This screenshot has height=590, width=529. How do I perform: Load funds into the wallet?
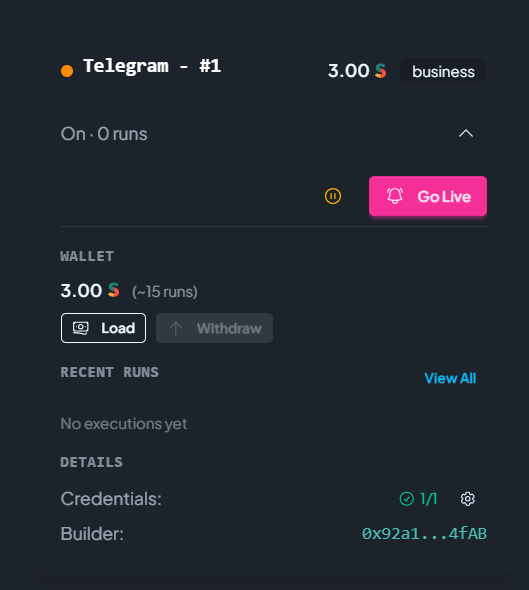point(103,328)
